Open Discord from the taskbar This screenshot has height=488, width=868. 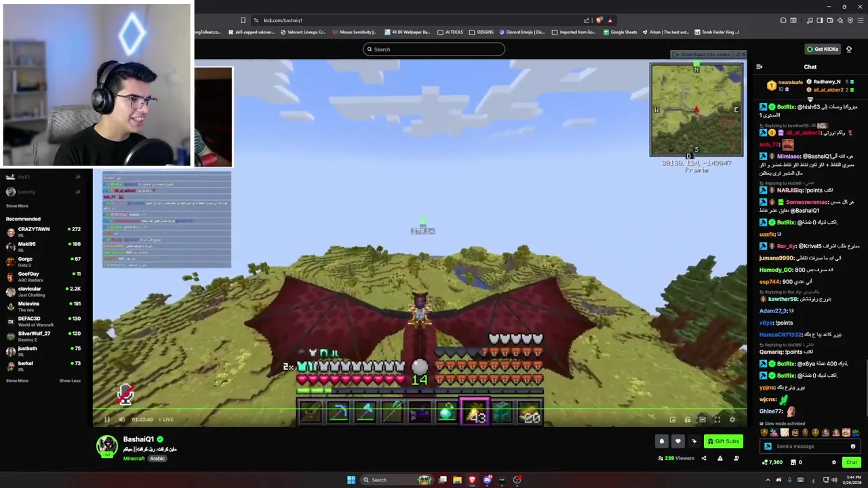(x=487, y=480)
